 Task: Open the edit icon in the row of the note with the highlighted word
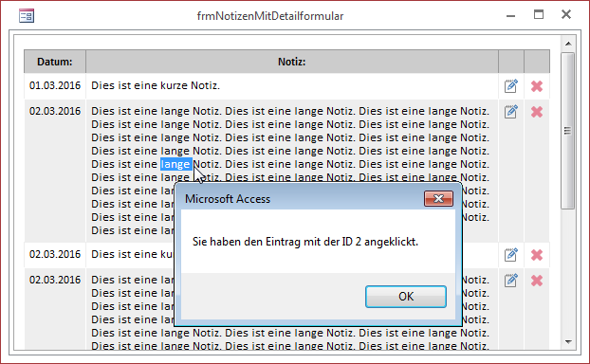510,112
